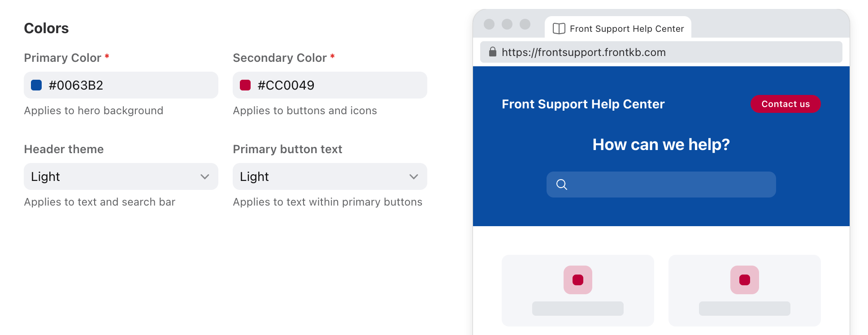Edit the #CC0049 secondary color field
The width and height of the screenshot is (868, 335).
(x=330, y=85)
